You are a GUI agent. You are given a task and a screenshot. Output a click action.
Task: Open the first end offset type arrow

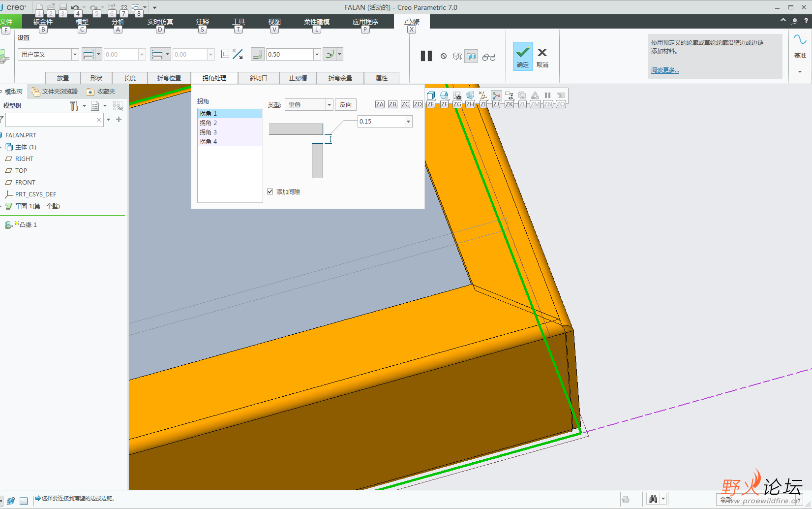99,54
